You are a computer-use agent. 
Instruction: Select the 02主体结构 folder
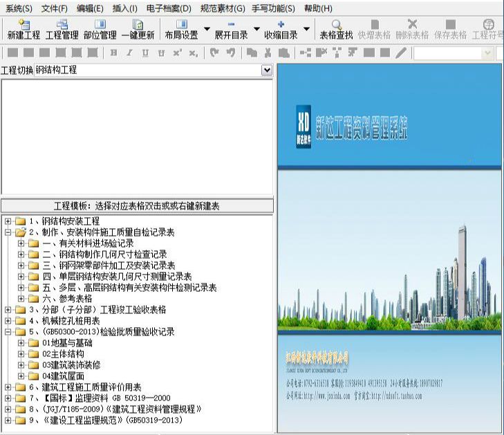(x=62, y=354)
